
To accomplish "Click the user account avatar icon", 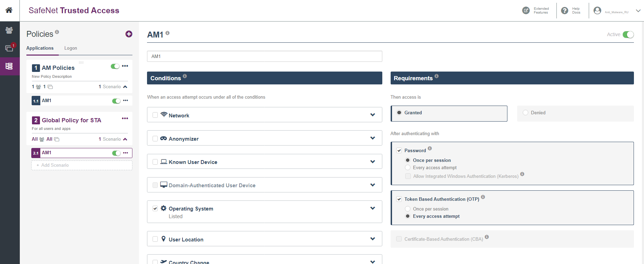I will (x=597, y=10).
